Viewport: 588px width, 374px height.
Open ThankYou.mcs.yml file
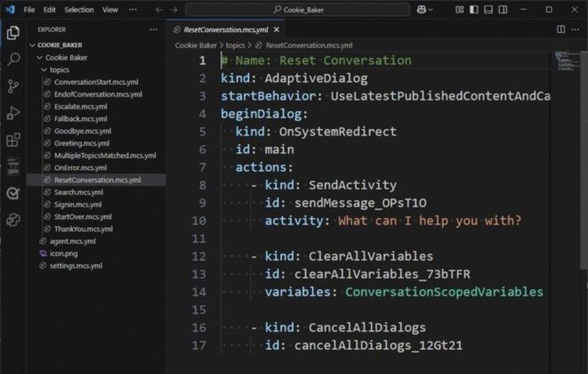pos(96,229)
